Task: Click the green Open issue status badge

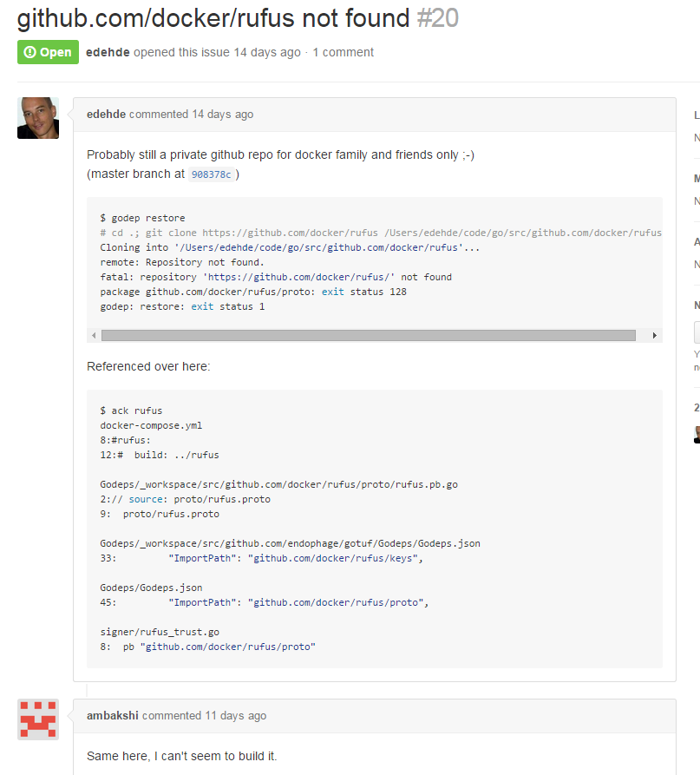Action: click(48, 52)
